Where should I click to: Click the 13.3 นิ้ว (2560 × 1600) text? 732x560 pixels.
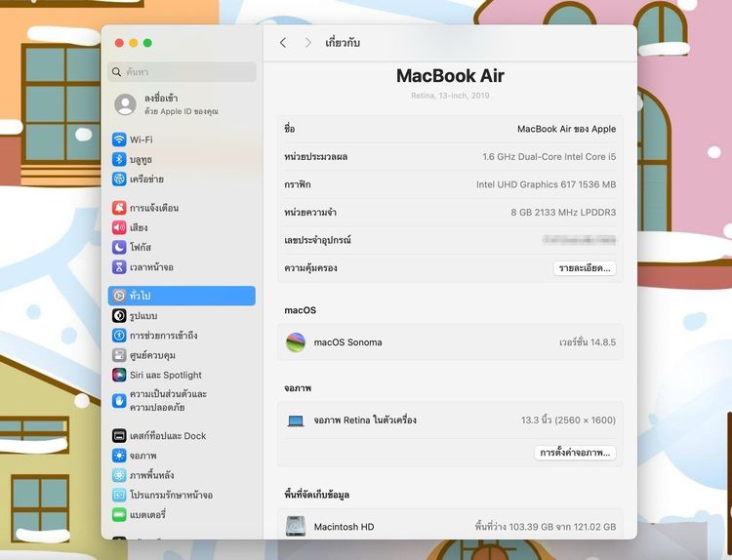click(x=568, y=420)
